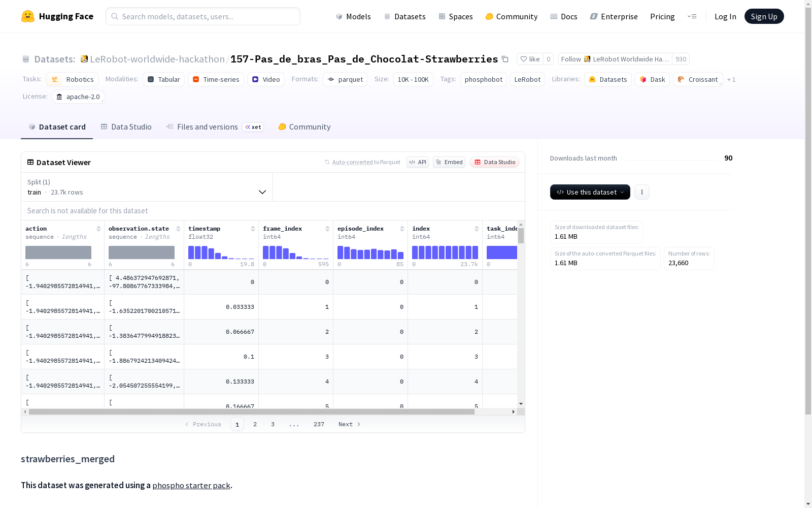Open the phospho starter pack link
This screenshot has height=508, width=812.
coord(191,485)
